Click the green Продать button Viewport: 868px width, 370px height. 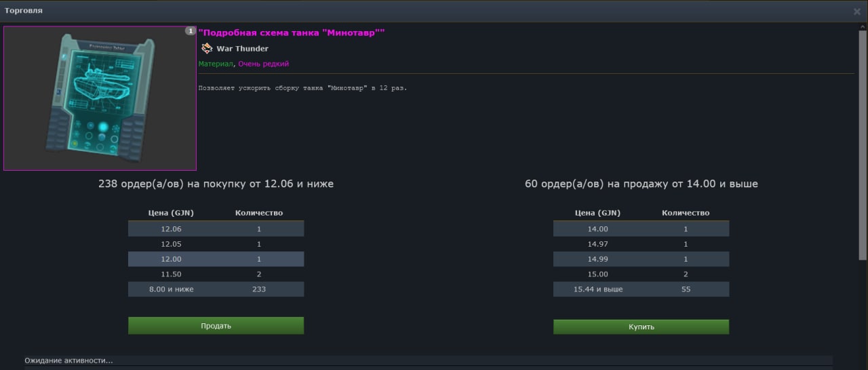[x=216, y=326]
